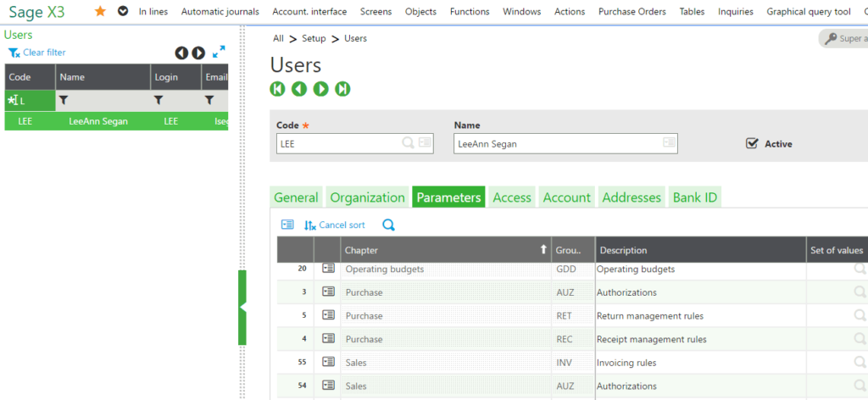
Task: Switch to the General tab
Action: pos(296,197)
